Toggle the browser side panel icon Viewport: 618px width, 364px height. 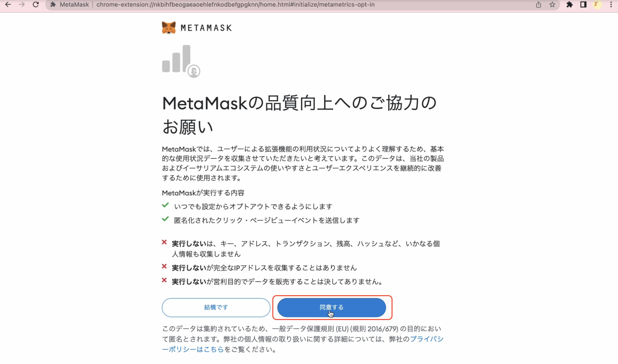coord(583,5)
